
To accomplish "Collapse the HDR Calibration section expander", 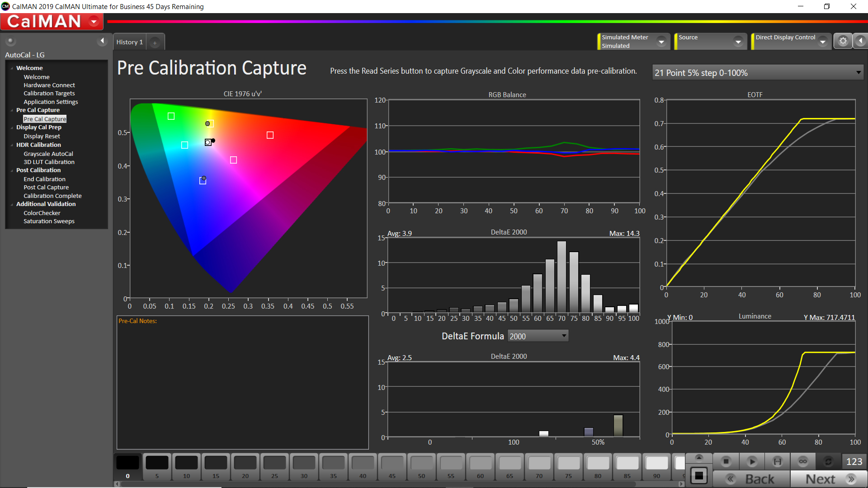I will coord(12,145).
